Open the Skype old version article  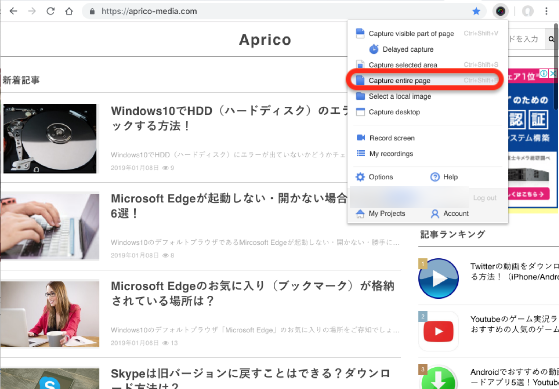(251, 378)
